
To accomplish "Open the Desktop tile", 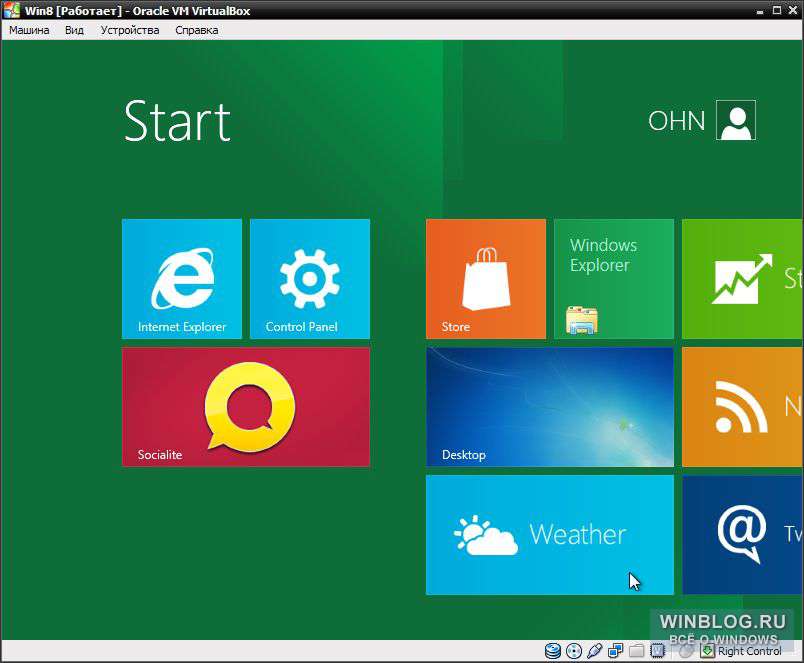I will 550,407.
